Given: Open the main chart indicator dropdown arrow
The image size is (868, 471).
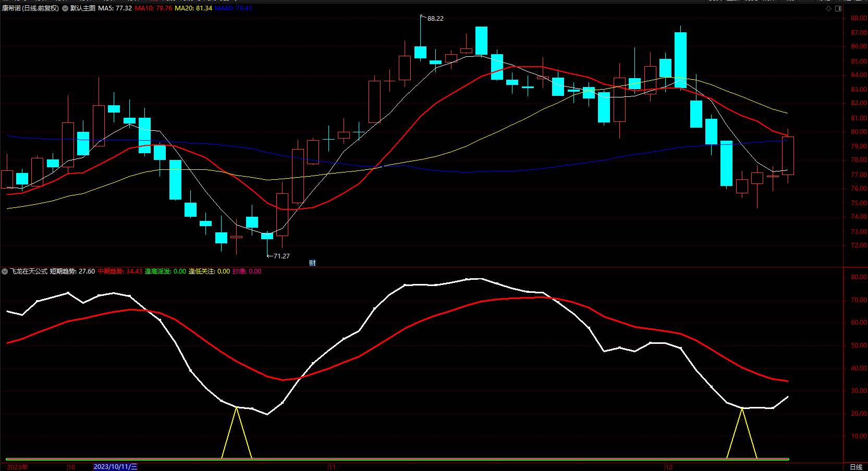Looking at the screenshot, I should [x=65, y=8].
